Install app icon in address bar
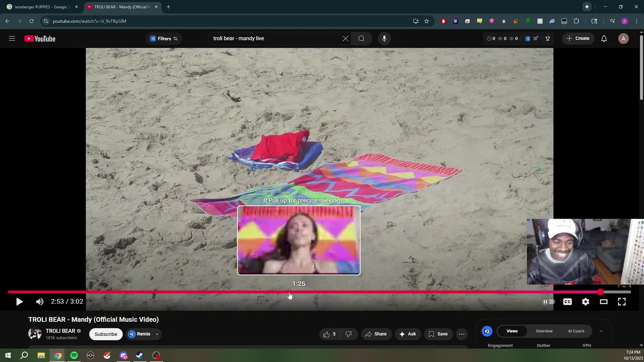This screenshot has height=362, width=644. pyautogui.click(x=416, y=21)
